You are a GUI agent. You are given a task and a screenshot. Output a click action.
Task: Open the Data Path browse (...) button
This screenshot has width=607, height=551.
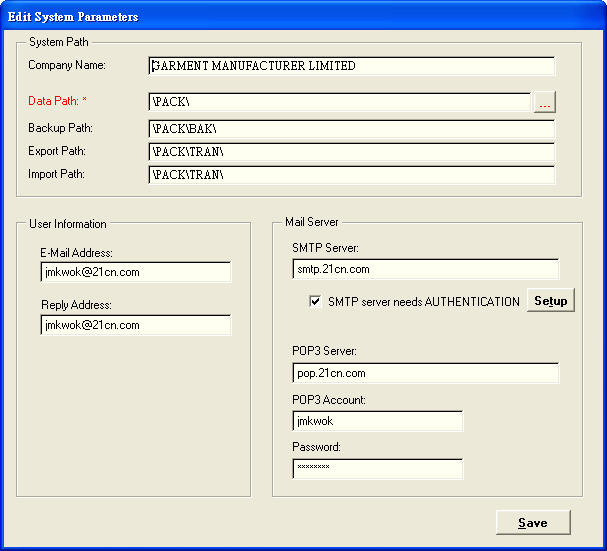point(544,102)
